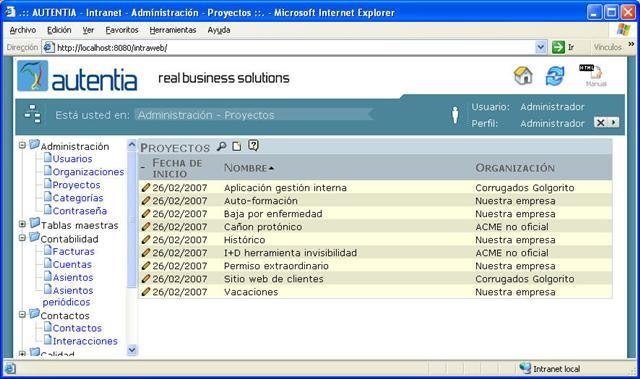Edit the Auto-formación row pencil icon
This screenshot has height=379, width=640.
point(146,201)
